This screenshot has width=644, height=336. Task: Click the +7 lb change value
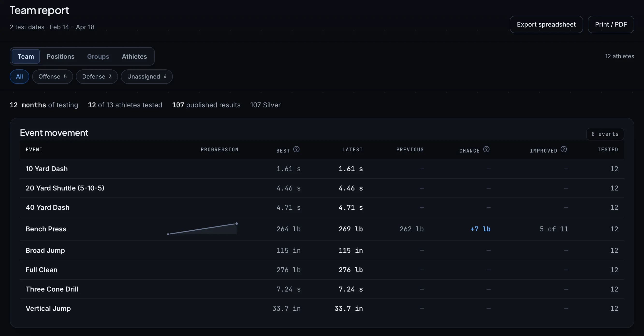[x=480, y=229]
